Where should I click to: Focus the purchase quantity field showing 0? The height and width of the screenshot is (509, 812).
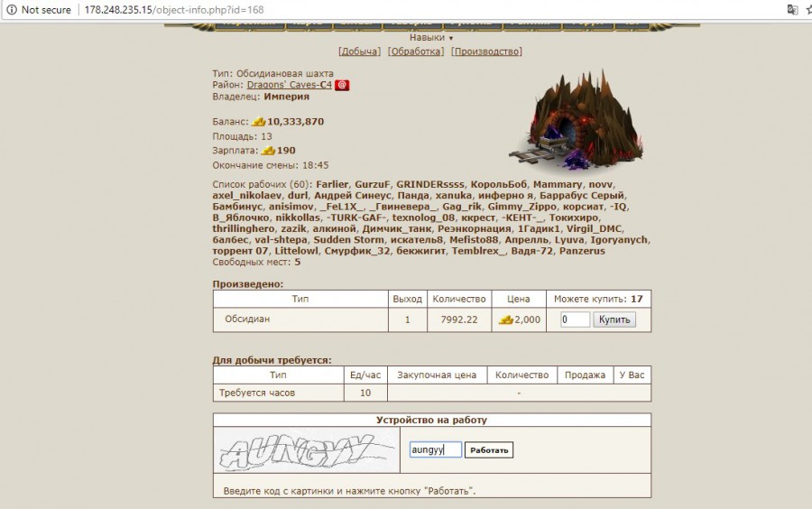[575, 319]
